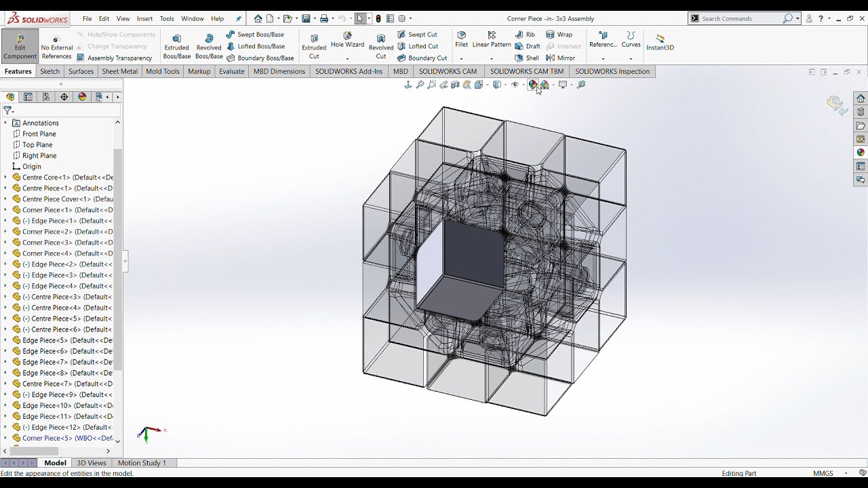This screenshot has width=868, height=488.
Task: Apply the Fillet tool
Action: click(x=461, y=40)
